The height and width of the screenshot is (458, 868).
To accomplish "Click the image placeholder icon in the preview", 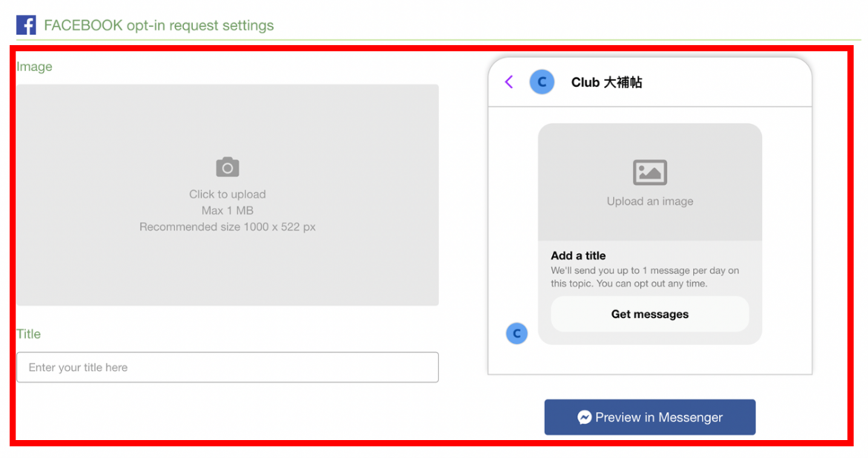I will pos(649,172).
